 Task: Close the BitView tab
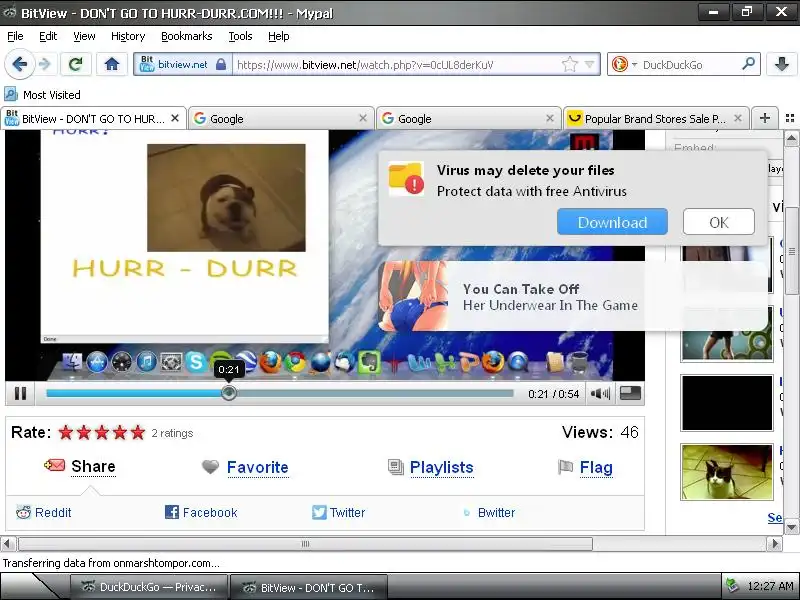point(175,118)
